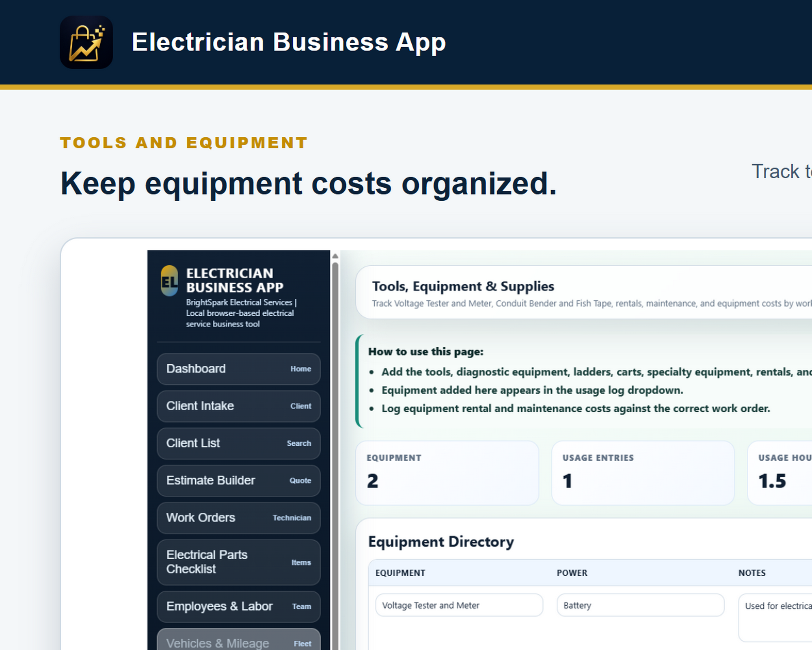This screenshot has height=650, width=812.
Task: Open Electrical Parts Checklist
Action: [x=239, y=562]
